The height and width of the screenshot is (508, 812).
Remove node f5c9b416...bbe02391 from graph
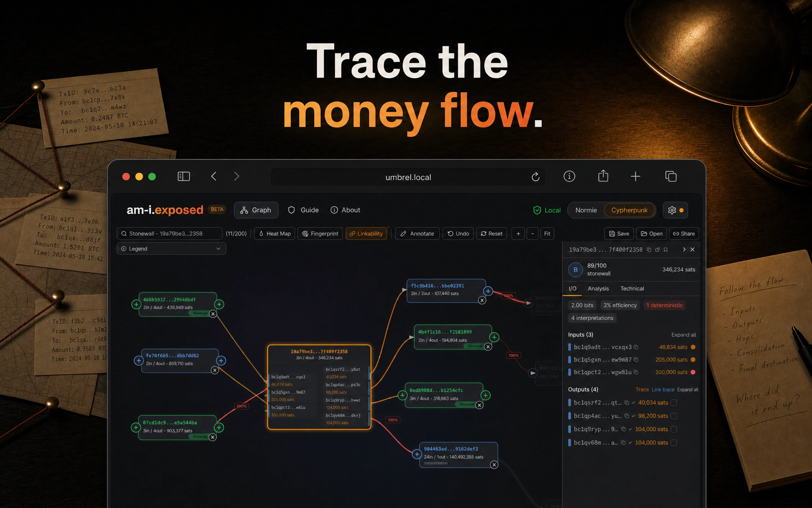coord(482,300)
